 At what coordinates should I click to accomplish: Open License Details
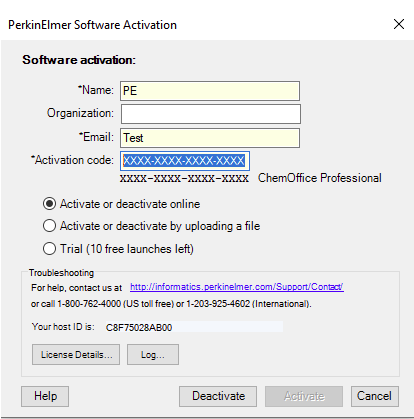pos(76,354)
